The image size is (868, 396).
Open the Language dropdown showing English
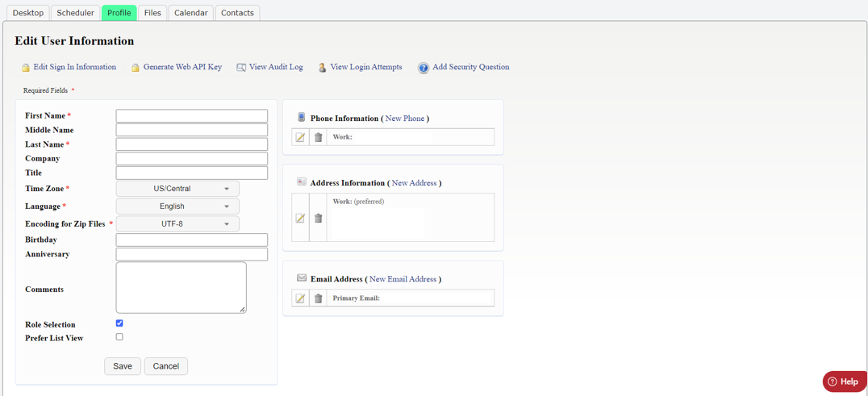tap(177, 206)
